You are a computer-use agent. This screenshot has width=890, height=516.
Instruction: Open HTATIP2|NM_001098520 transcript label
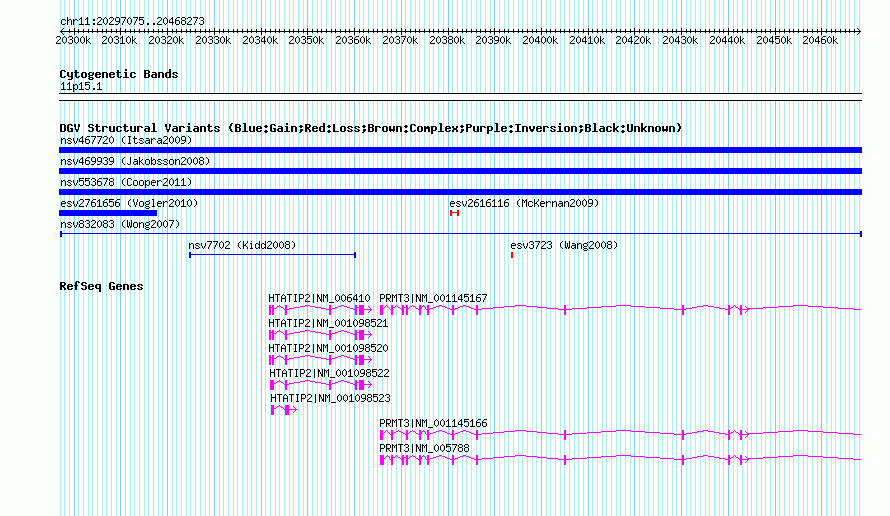coord(328,348)
